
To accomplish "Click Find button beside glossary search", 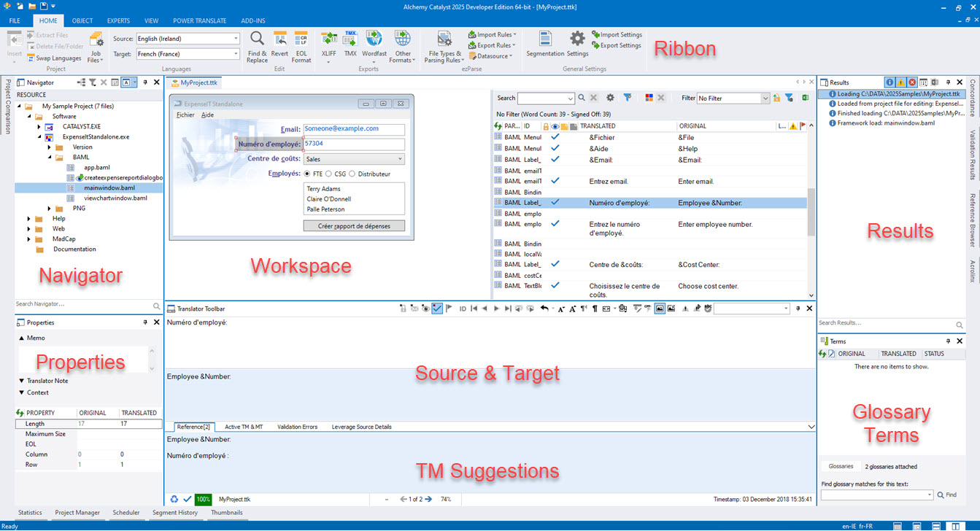I will click(946, 495).
